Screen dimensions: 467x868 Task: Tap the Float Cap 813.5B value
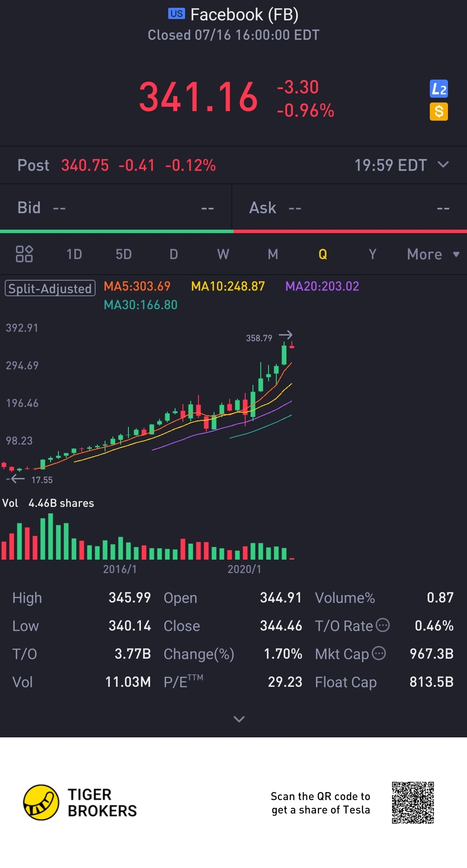[432, 682]
